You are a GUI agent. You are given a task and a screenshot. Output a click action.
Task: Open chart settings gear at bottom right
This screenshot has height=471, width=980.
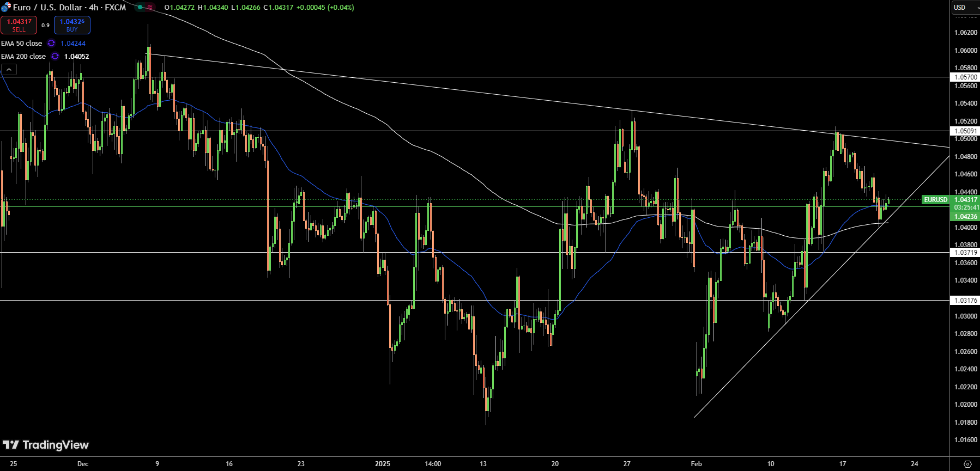(x=967, y=464)
